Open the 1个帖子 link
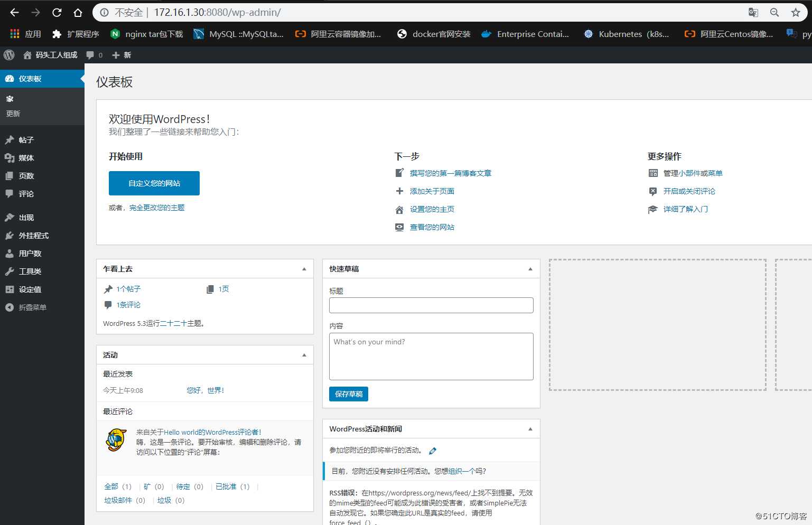 point(128,289)
